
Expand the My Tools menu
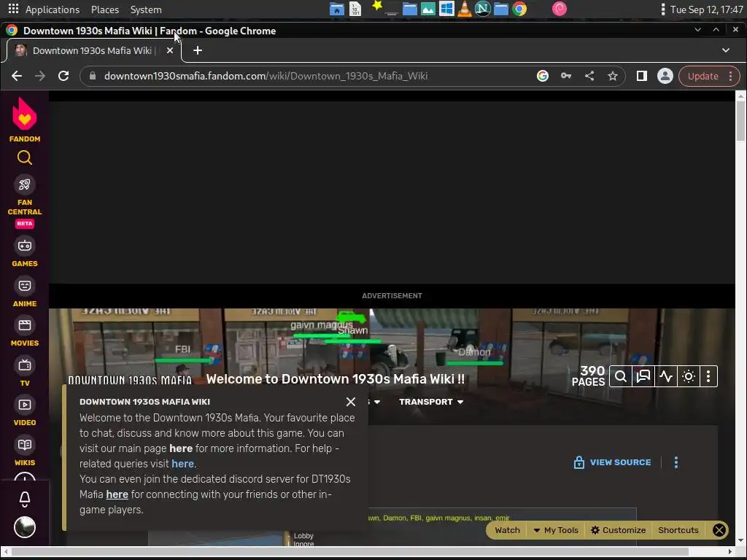556,530
